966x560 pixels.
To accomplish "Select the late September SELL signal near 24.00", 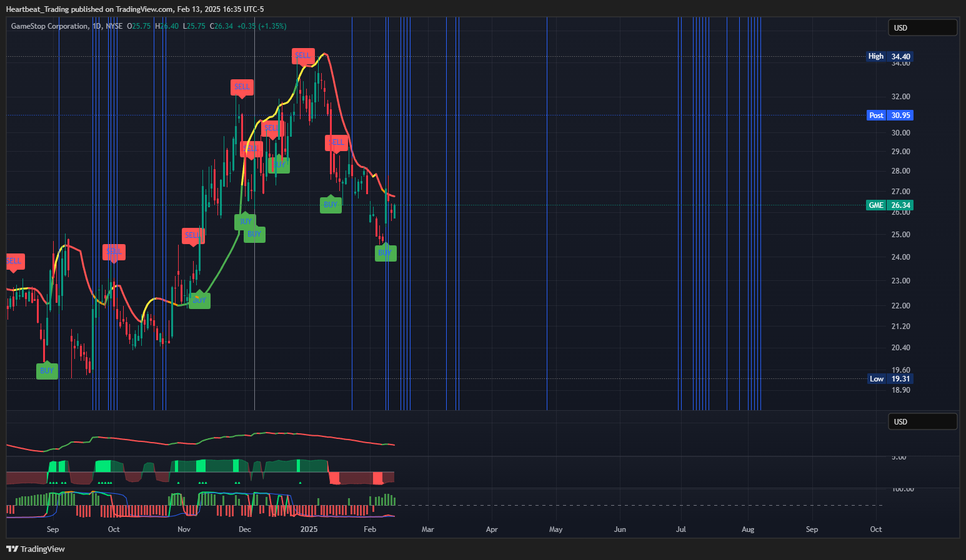I will pos(114,252).
